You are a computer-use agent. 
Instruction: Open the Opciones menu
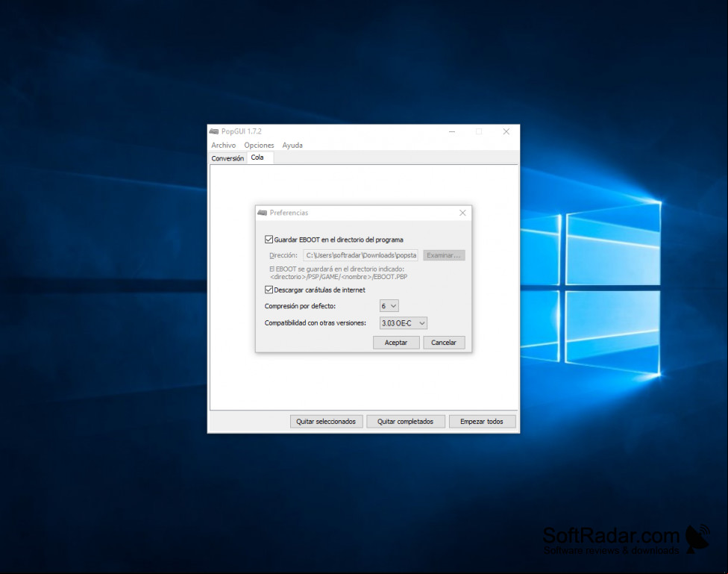[259, 145]
